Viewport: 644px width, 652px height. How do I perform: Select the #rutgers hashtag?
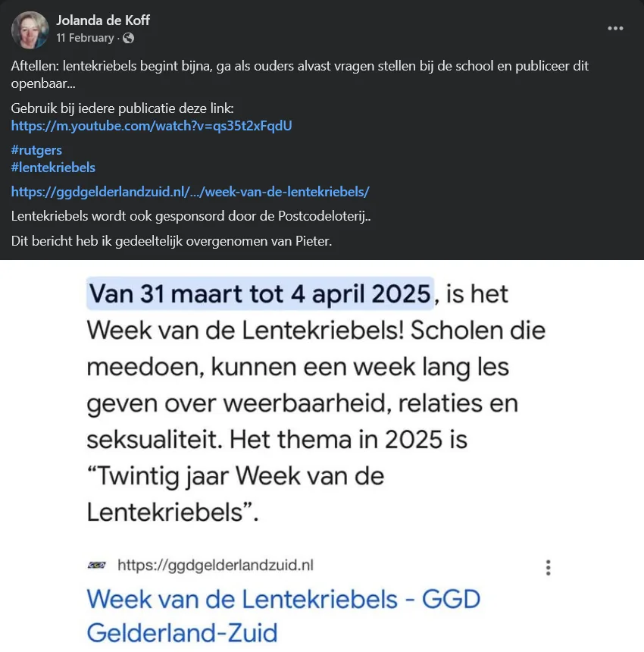tap(36, 150)
